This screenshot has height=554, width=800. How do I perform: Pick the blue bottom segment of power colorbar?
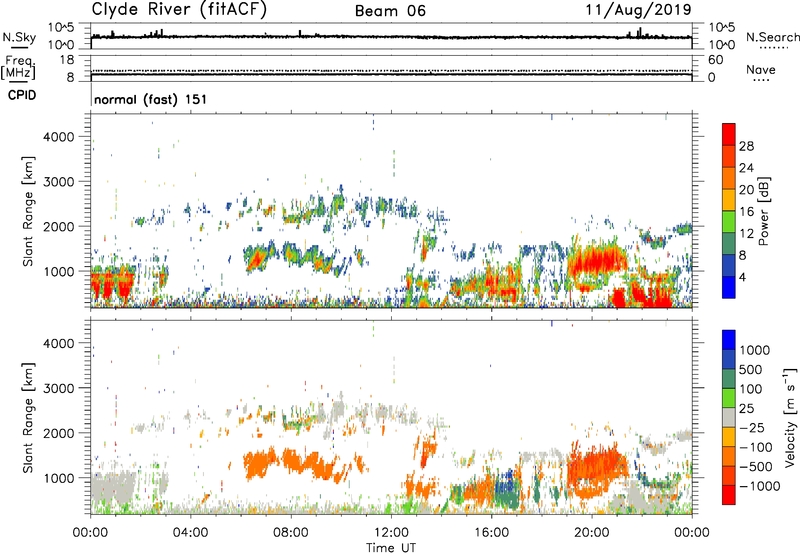pyautogui.click(x=729, y=287)
